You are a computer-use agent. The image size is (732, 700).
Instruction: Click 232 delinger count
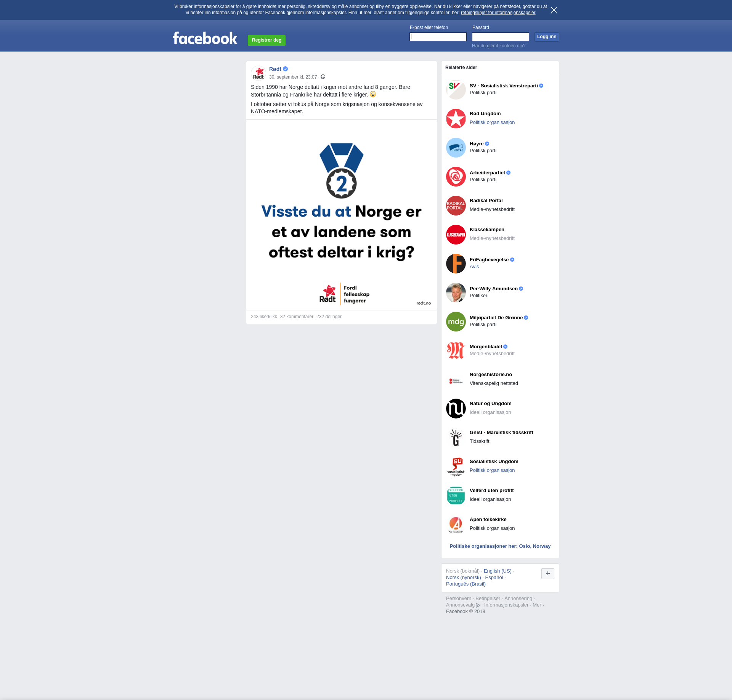[x=329, y=317]
